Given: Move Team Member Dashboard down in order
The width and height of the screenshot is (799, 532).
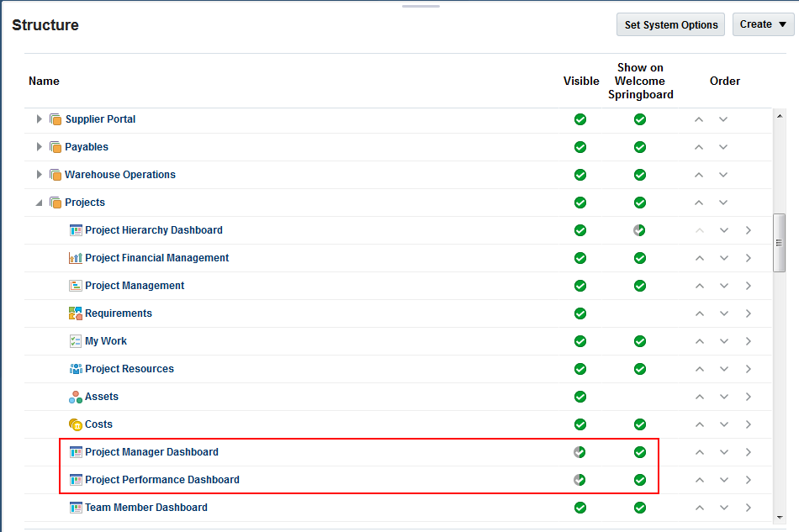Looking at the screenshot, I should [723, 508].
